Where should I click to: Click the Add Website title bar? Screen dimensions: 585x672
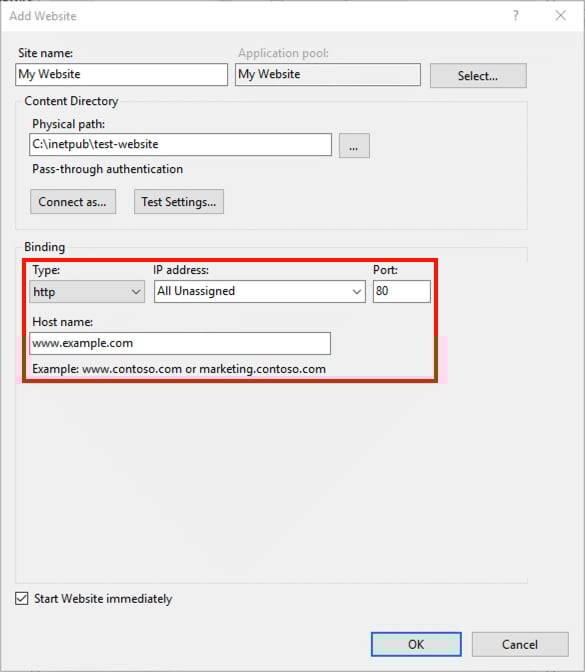pos(257,16)
